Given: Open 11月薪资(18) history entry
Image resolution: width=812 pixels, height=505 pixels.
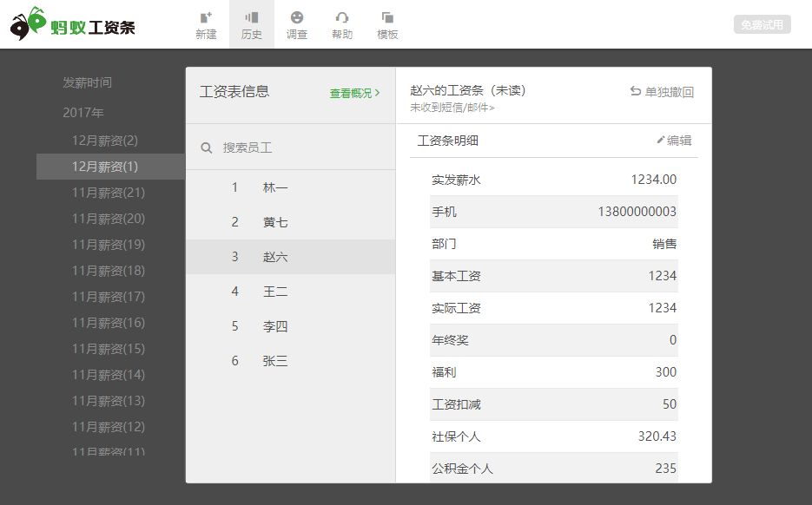Looking at the screenshot, I should 109,271.
